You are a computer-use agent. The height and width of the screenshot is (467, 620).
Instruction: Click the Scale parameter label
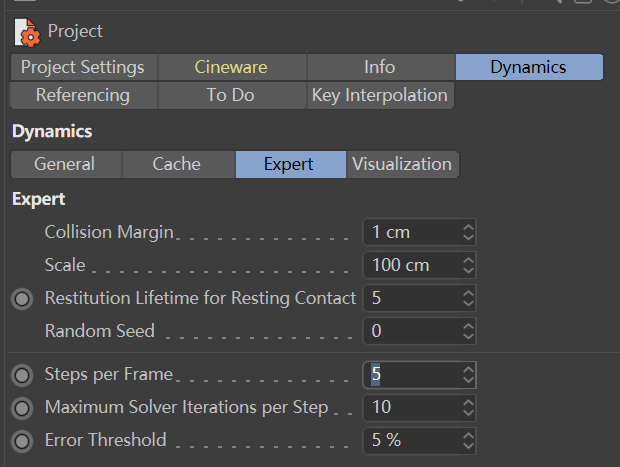pyautogui.click(x=65, y=265)
